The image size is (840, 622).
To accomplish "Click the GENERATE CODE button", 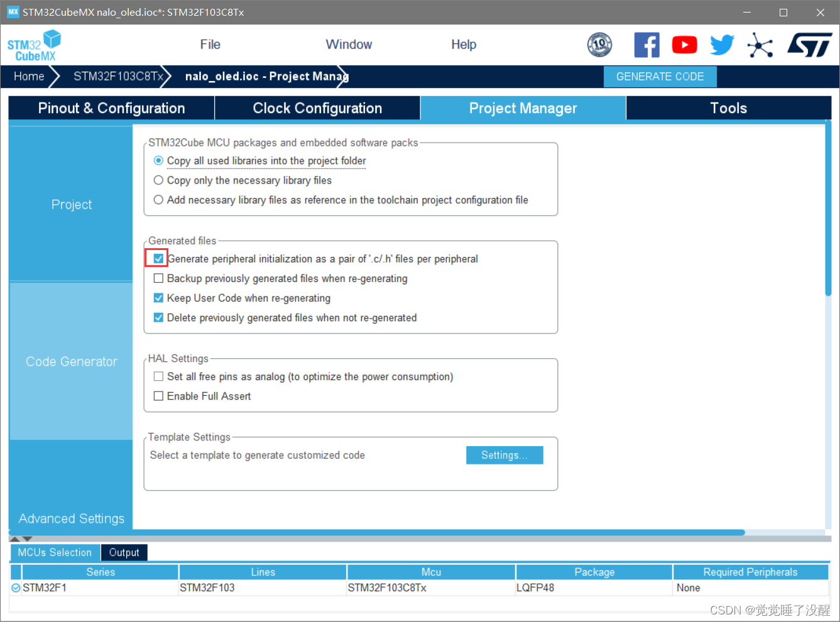I will 660,77.
